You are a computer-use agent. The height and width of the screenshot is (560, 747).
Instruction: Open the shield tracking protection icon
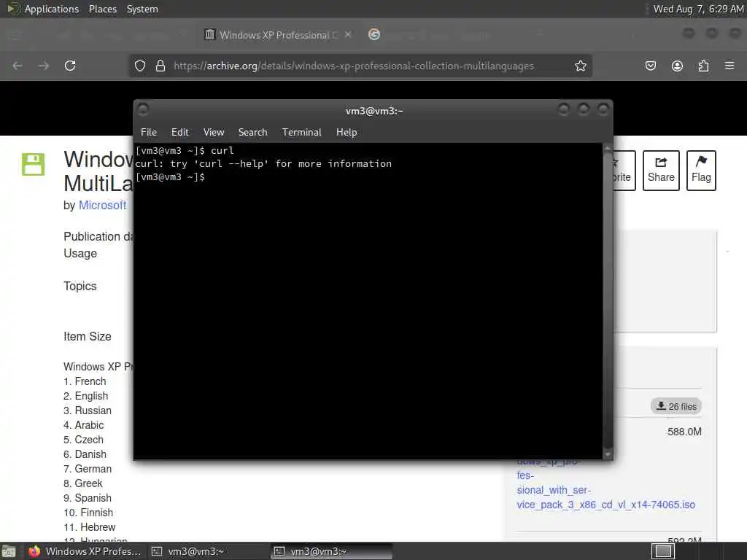(139, 66)
